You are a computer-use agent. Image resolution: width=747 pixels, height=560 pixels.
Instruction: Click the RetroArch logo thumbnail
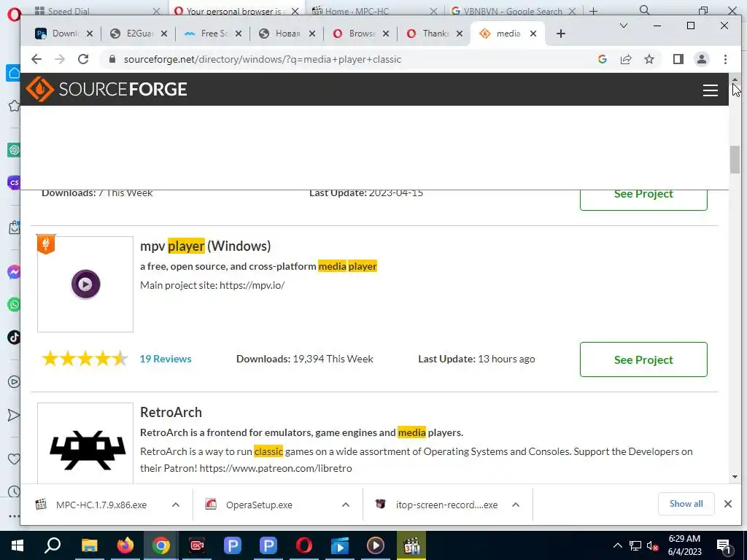click(85, 443)
